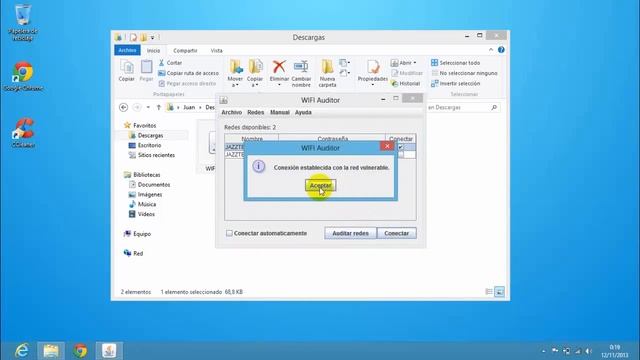Image resolution: width=640 pixels, height=360 pixels.
Task: Expand the Abrir dropdown in ribbon
Action: click(x=415, y=63)
